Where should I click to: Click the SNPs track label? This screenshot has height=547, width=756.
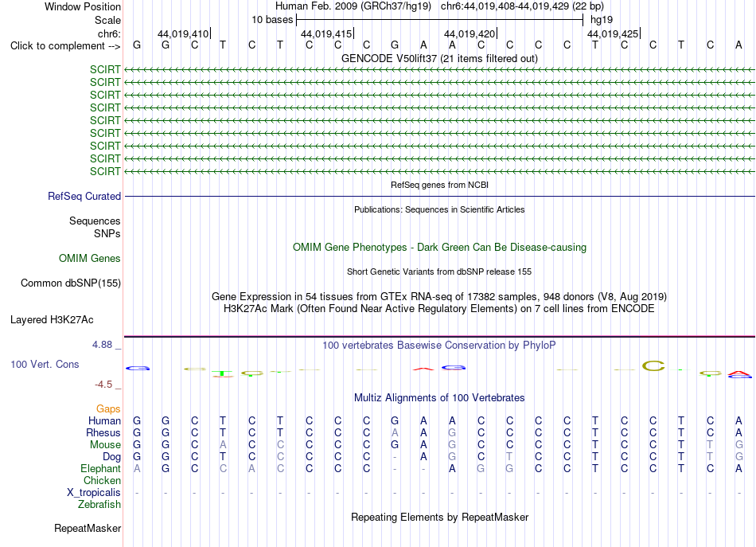point(107,233)
